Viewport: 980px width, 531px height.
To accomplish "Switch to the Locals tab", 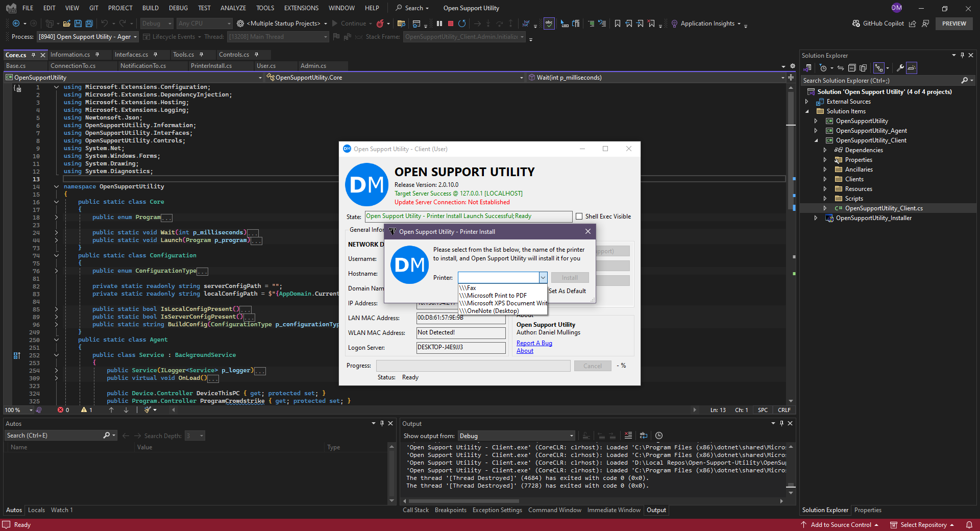I will pyautogui.click(x=36, y=510).
